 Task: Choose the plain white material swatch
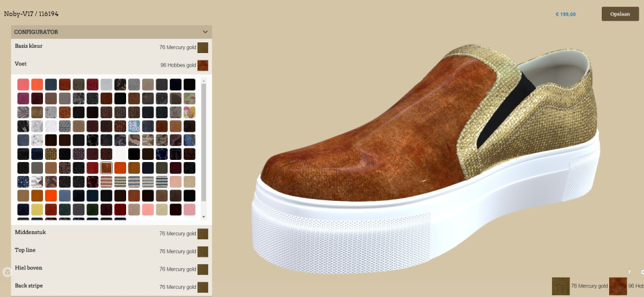(x=120, y=154)
